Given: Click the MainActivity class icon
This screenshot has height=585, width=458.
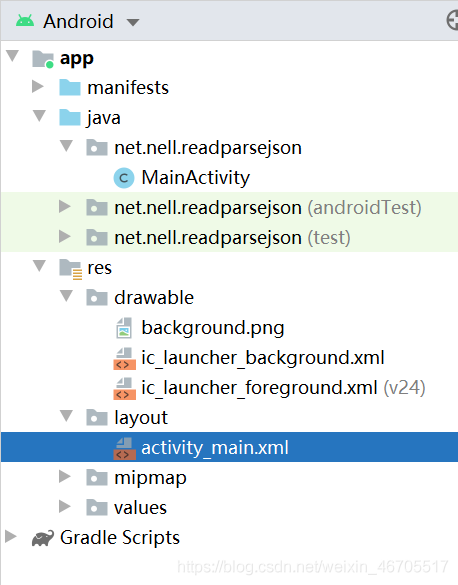Looking at the screenshot, I should point(124,178).
